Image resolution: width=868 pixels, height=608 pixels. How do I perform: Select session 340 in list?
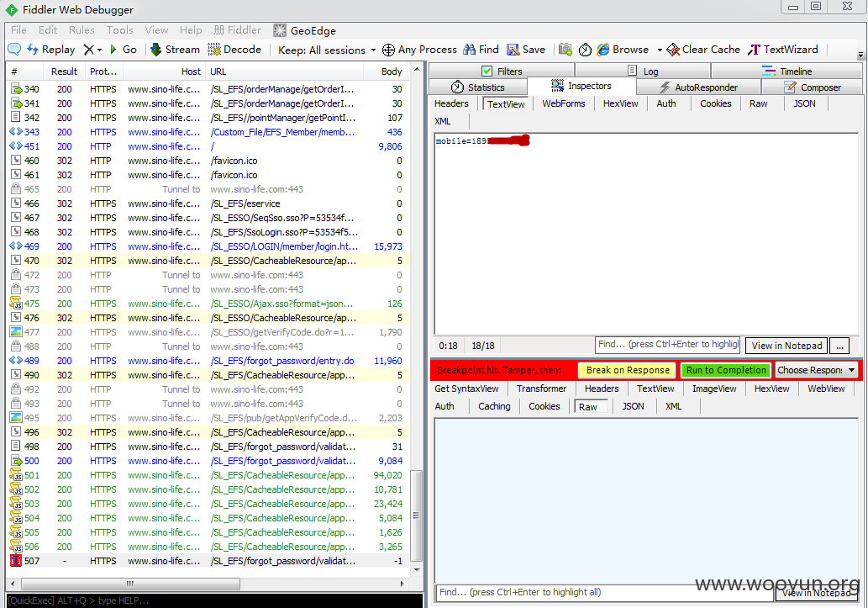pos(209,89)
